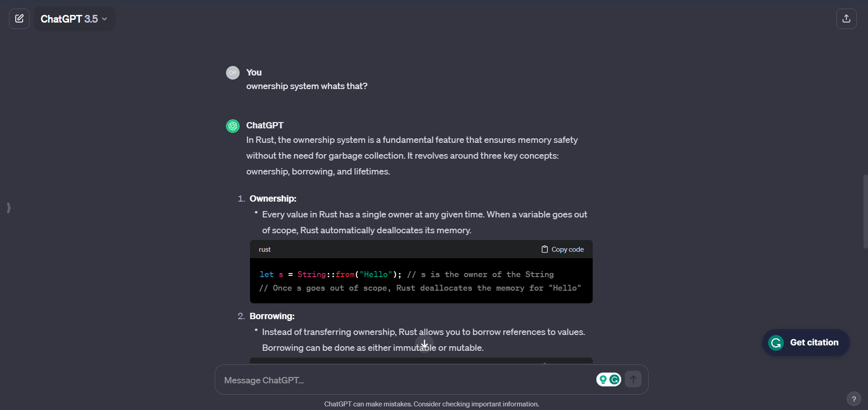Click the copy code clipboard icon
This screenshot has height=410, width=868.
pyautogui.click(x=544, y=249)
